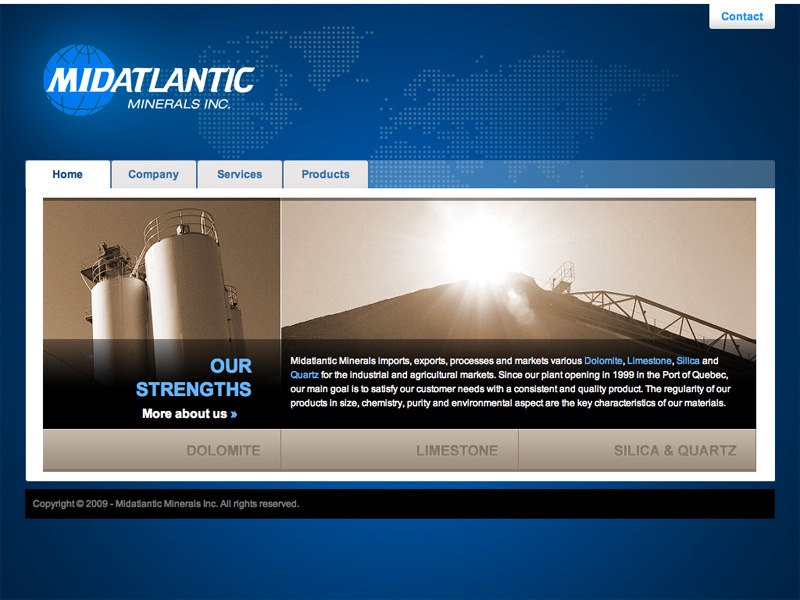This screenshot has height=600, width=800.
Task: Select the Home tab
Action: [68, 174]
